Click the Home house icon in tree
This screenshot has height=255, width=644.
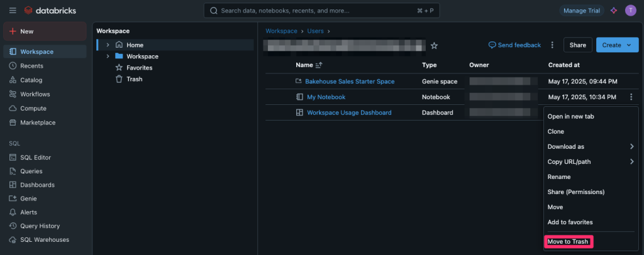point(119,45)
